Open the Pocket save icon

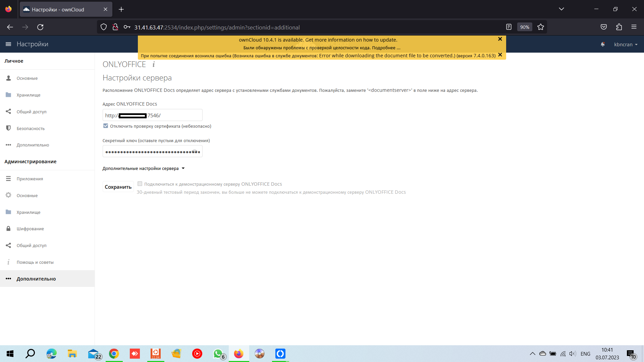pos(604,27)
